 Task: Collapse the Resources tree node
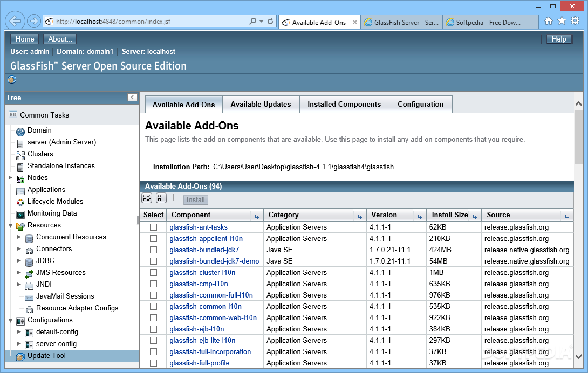tap(10, 226)
